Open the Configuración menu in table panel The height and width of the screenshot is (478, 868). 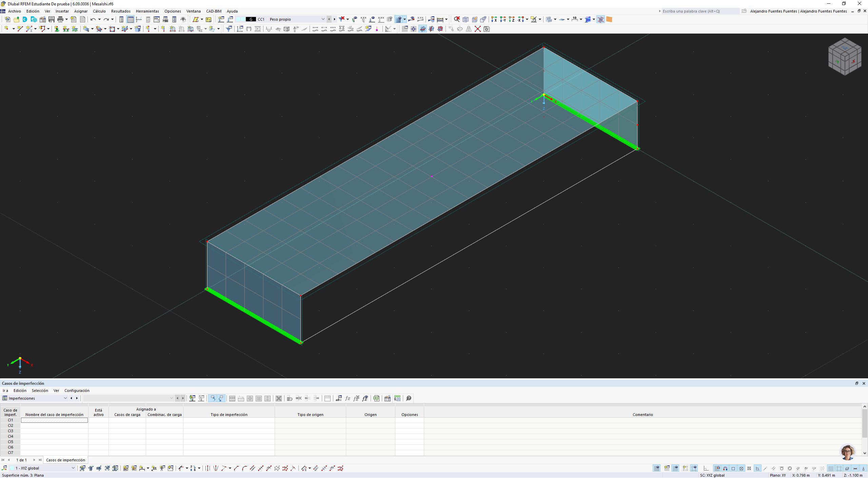click(77, 391)
